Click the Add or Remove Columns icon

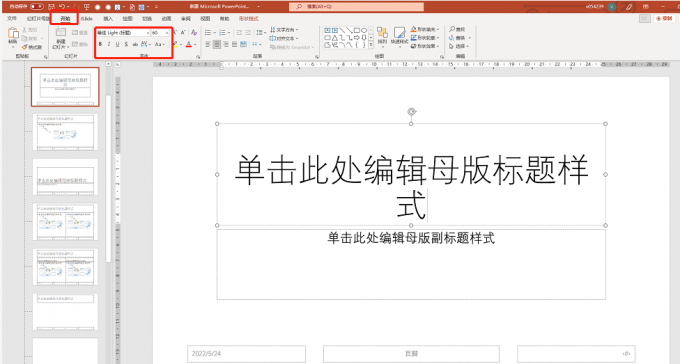(256, 44)
